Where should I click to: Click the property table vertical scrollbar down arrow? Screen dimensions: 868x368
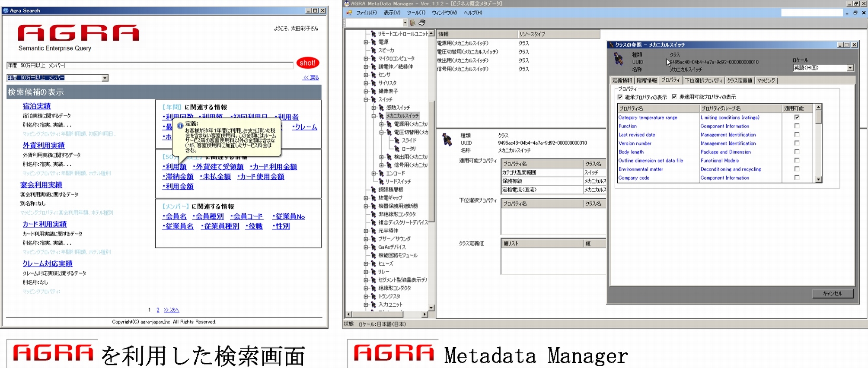pyautogui.click(x=818, y=179)
